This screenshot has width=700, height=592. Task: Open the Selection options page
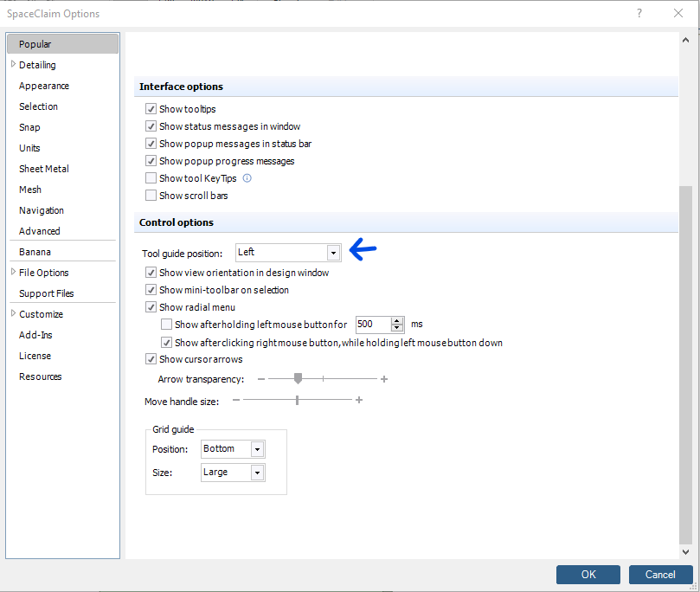point(38,106)
